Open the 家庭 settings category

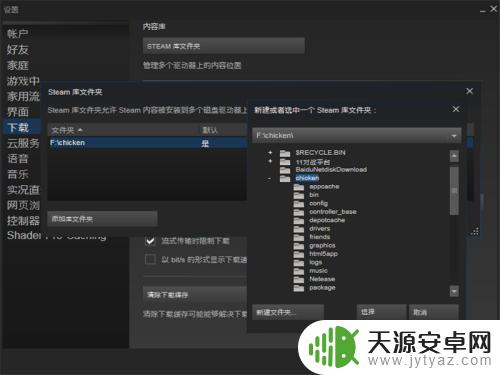18,65
